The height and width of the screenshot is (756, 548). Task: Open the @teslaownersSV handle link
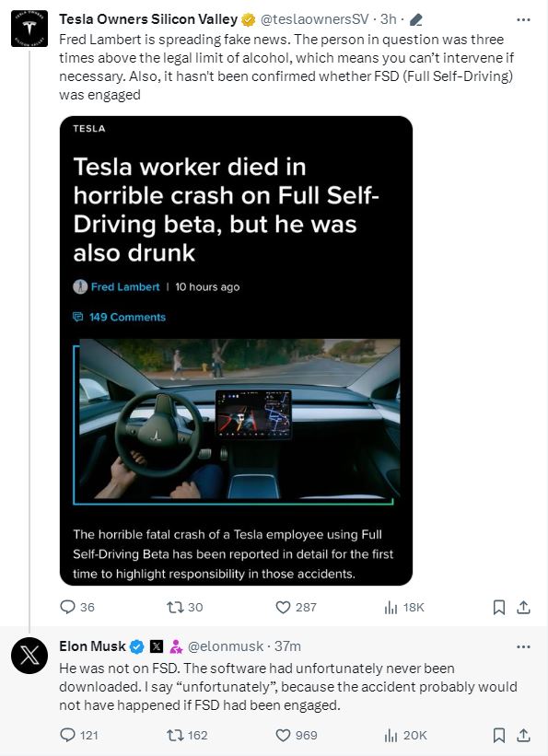point(314,19)
